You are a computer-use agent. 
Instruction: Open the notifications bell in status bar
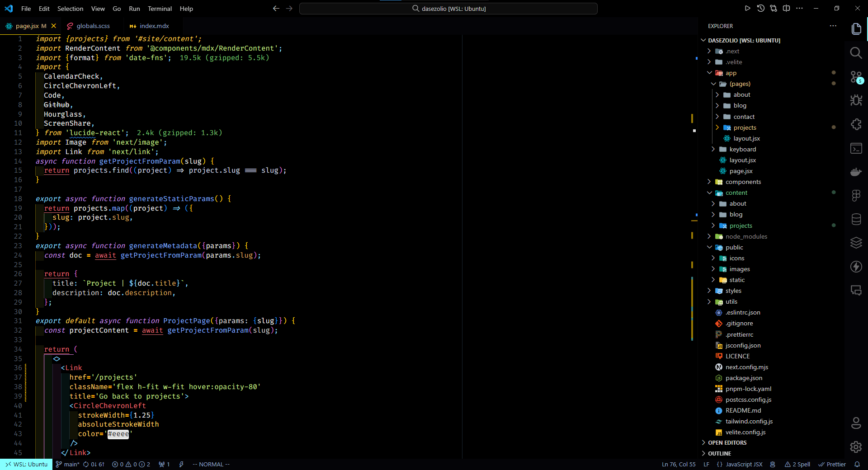click(857, 465)
